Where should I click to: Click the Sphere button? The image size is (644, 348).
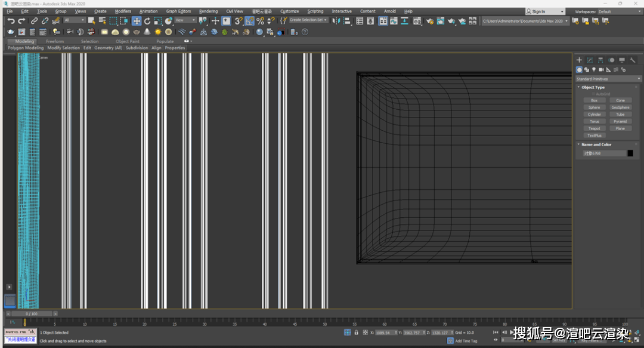[595, 107]
